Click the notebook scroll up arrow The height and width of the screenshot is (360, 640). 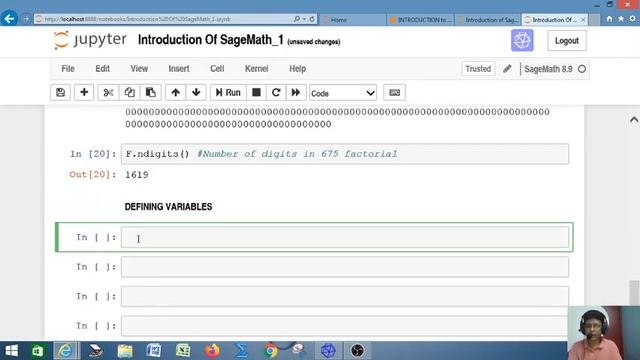pos(634,120)
